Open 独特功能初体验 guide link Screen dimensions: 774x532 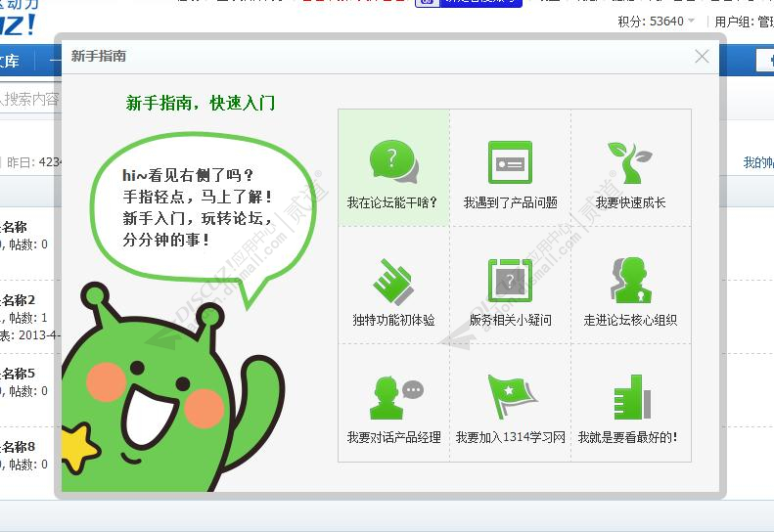pos(393,321)
